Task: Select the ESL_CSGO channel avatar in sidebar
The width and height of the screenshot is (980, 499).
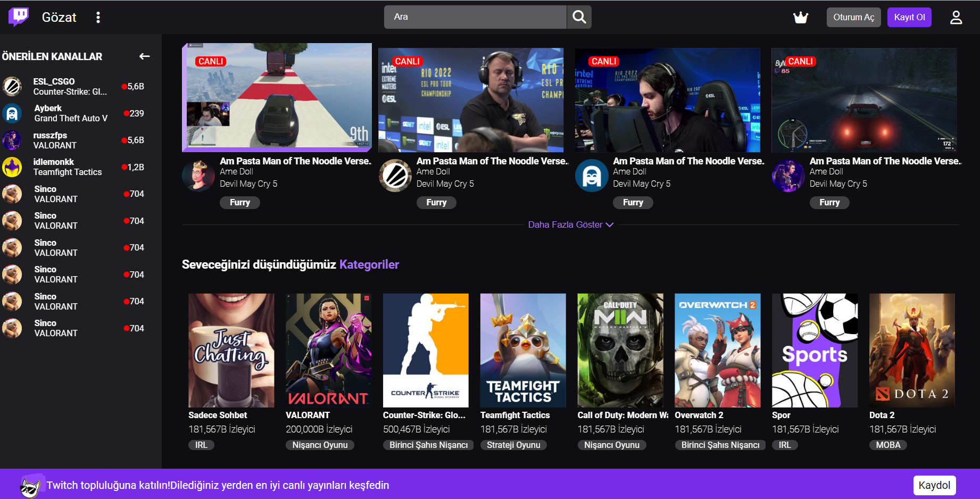Action: (x=12, y=86)
